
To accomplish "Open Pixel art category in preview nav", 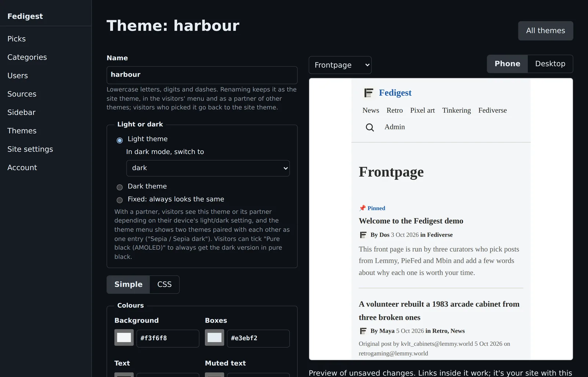I will [x=422, y=110].
